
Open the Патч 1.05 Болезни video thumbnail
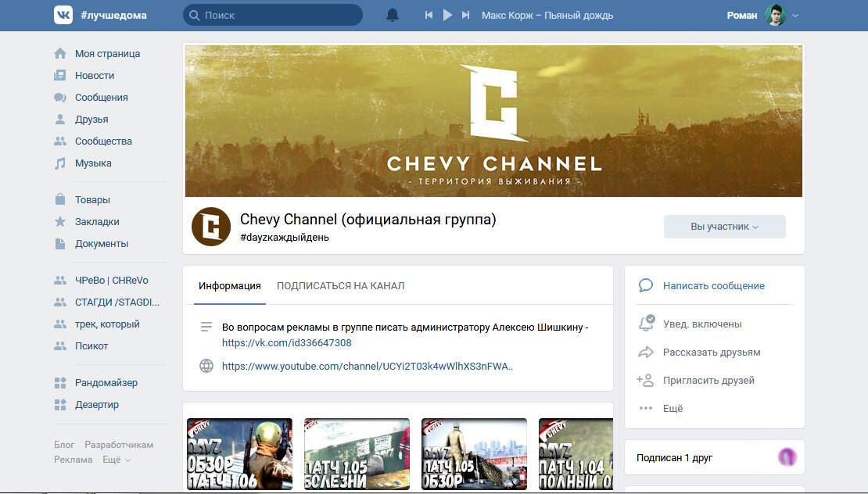tap(357, 453)
